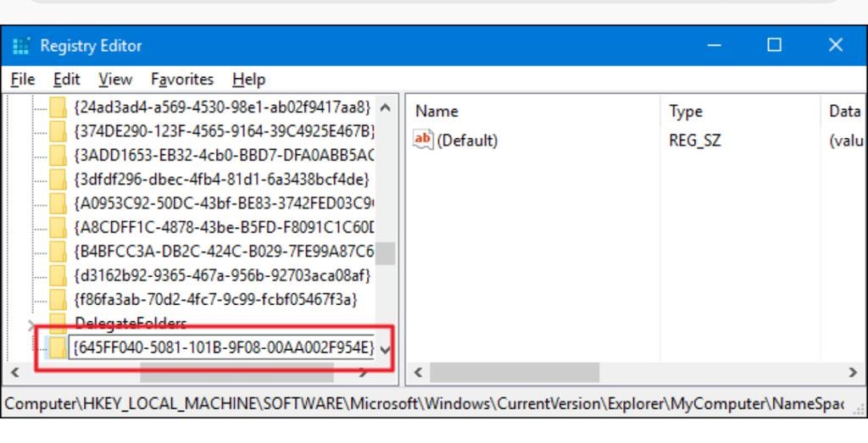Open the File menu
The height and width of the screenshot is (443, 868).
pyautogui.click(x=23, y=80)
